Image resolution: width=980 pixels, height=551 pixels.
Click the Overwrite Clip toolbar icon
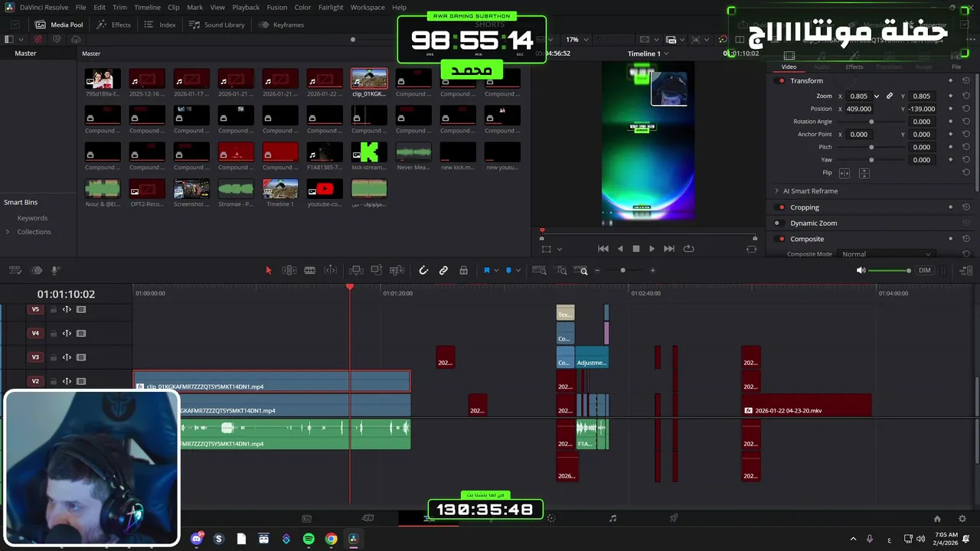pos(377,270)
